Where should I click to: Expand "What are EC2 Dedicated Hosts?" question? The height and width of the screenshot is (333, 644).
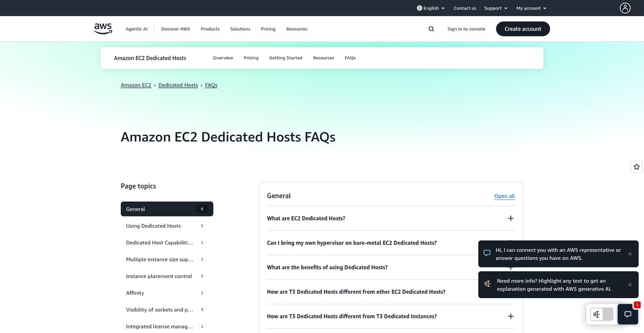tap(391, 219)
